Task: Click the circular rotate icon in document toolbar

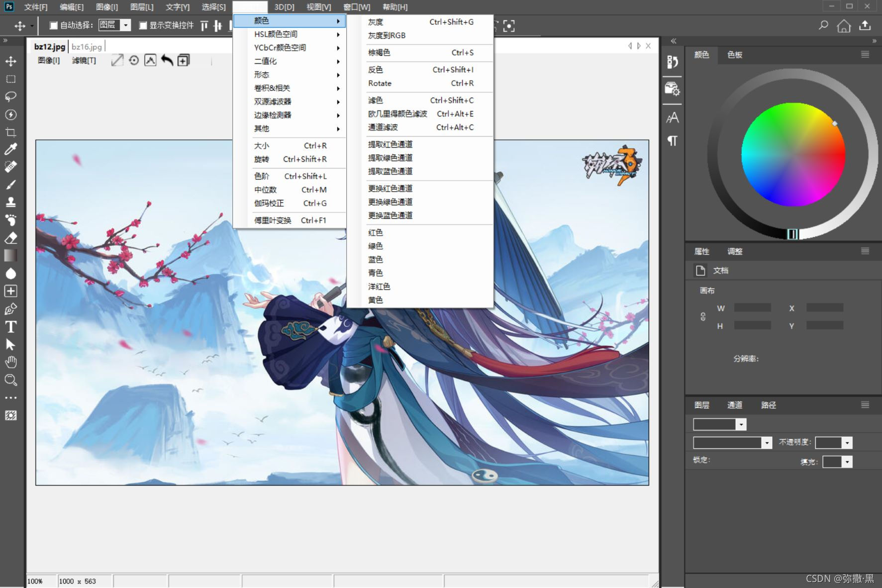Action: [x=134, y=60]
